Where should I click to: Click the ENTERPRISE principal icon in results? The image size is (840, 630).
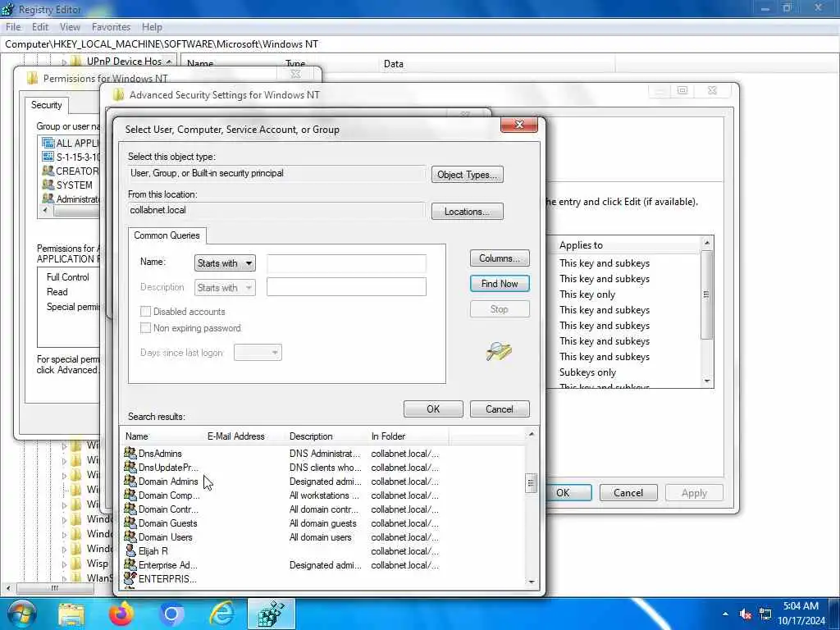130,578
